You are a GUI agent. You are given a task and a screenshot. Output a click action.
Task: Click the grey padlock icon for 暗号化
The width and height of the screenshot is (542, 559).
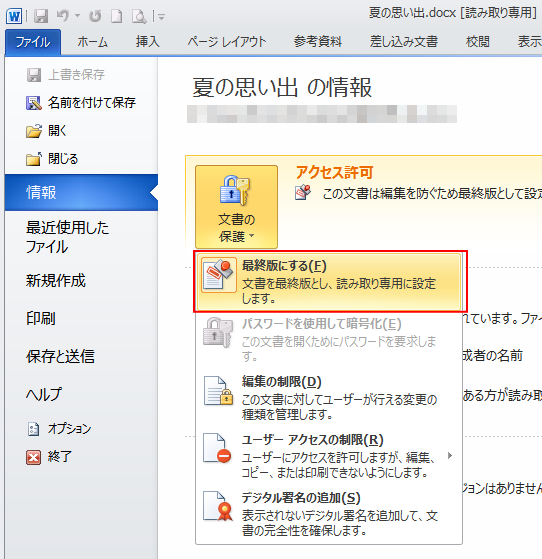click(x=218, y=332)
